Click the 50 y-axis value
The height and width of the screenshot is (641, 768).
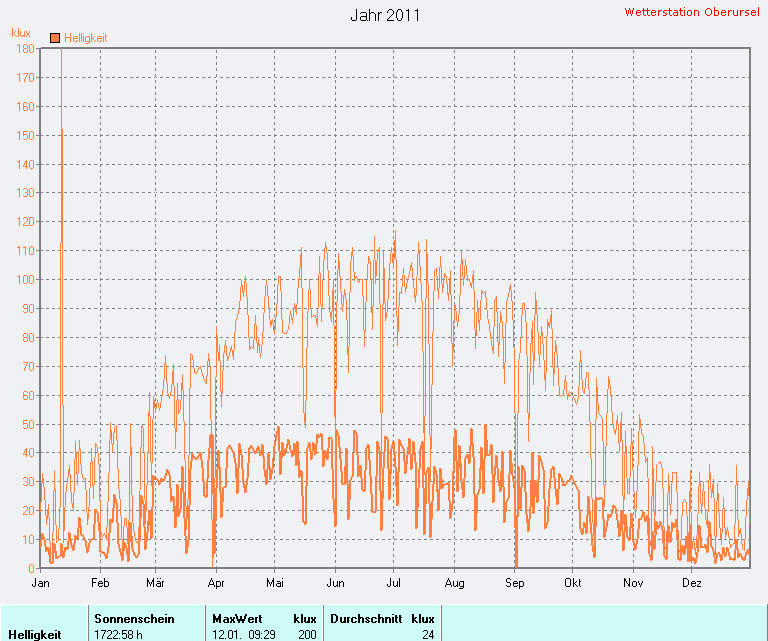tap(28, 425)
